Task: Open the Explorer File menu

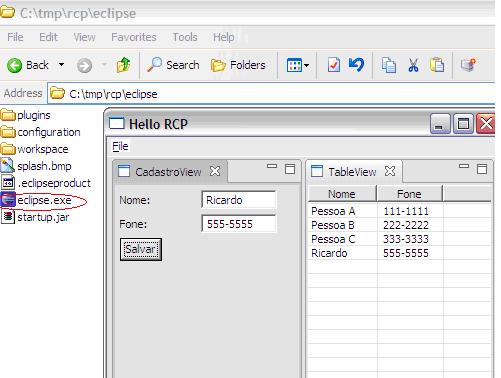Action: click(x=15, y=37)
